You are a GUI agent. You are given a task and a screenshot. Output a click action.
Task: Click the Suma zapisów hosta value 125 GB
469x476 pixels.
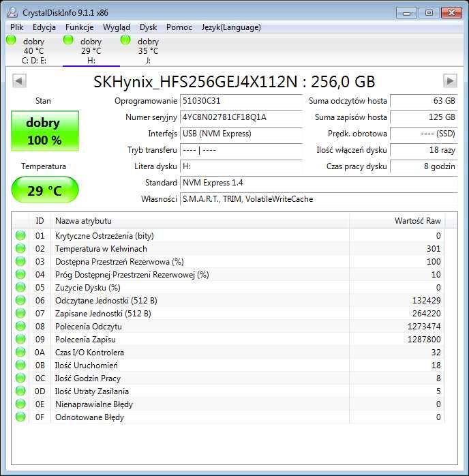tap(424, 117)
